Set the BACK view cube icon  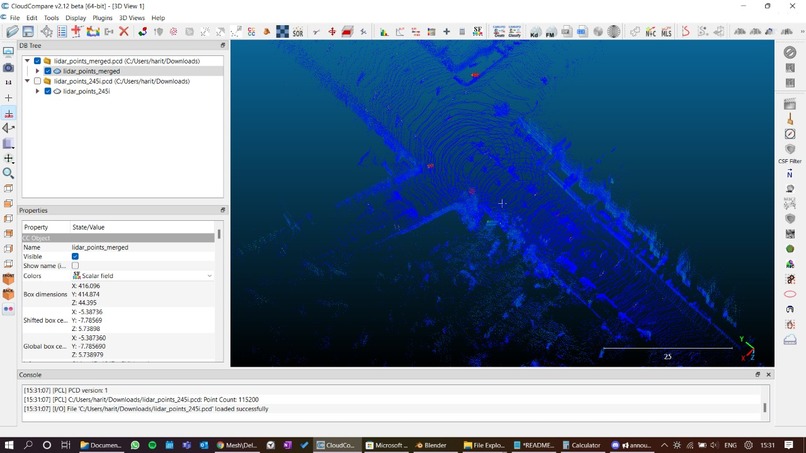pos(8,294)
